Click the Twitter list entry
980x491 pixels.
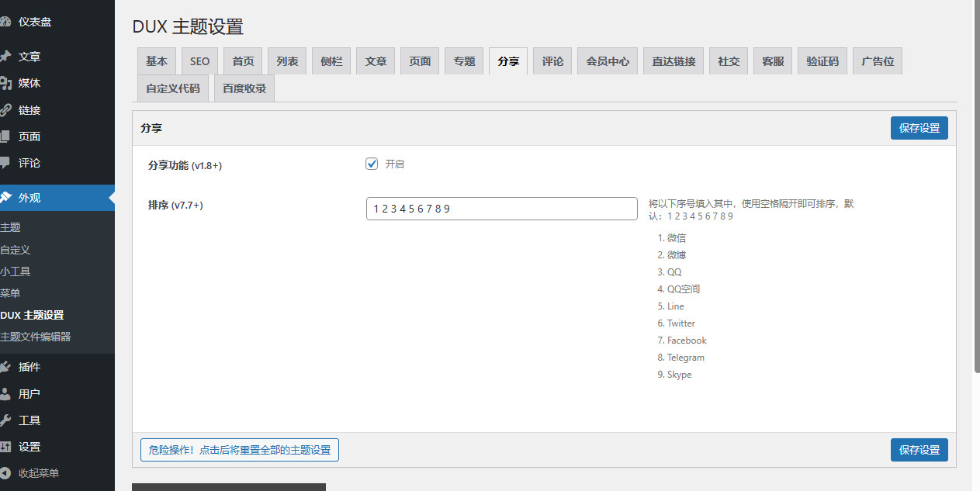tap(681, 323)
